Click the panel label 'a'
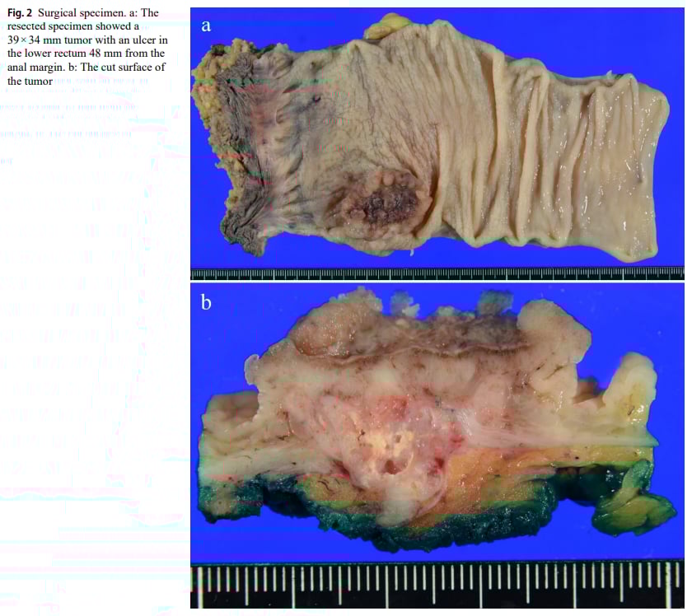 point(206,26)
